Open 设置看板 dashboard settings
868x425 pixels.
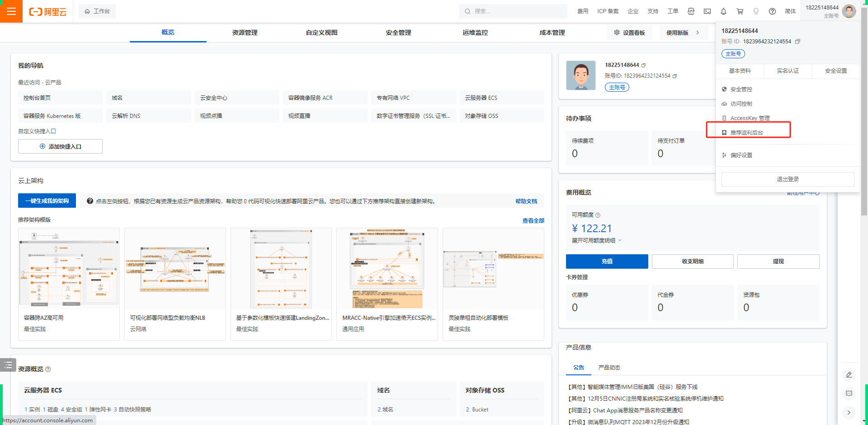pos(630,33)
